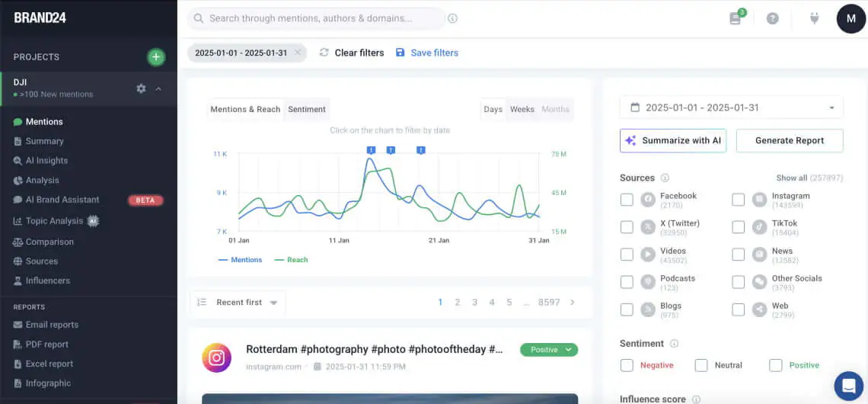
Task: Focus the mentions search field
Action: 317,18
